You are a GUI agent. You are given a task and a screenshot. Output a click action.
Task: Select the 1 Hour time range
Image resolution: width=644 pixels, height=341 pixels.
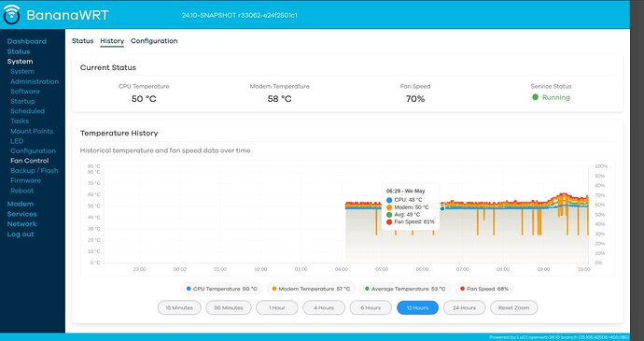(x=277, y=307)
